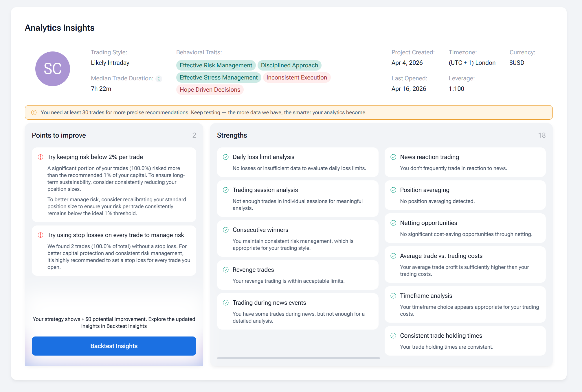This screenshot has height=392, width=582.
Task: Click checkmark icon for Timeframe analysis
Action: 393,296
